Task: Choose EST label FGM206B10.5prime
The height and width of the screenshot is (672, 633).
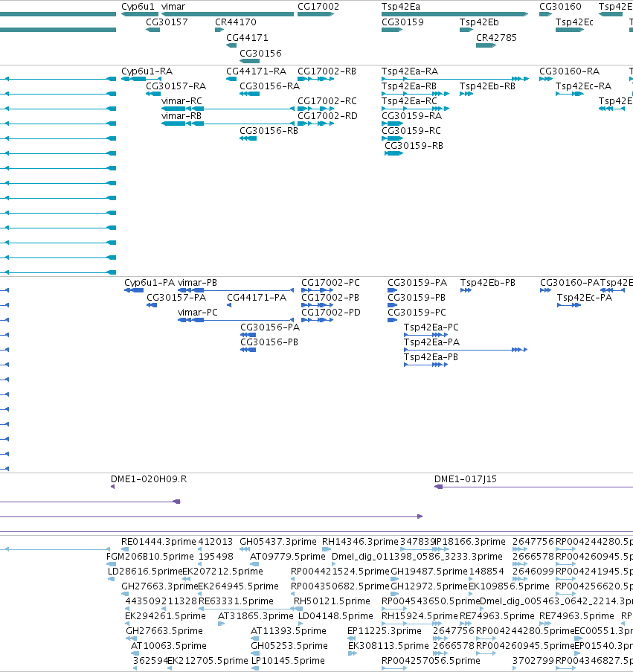Action: (150, 557)
